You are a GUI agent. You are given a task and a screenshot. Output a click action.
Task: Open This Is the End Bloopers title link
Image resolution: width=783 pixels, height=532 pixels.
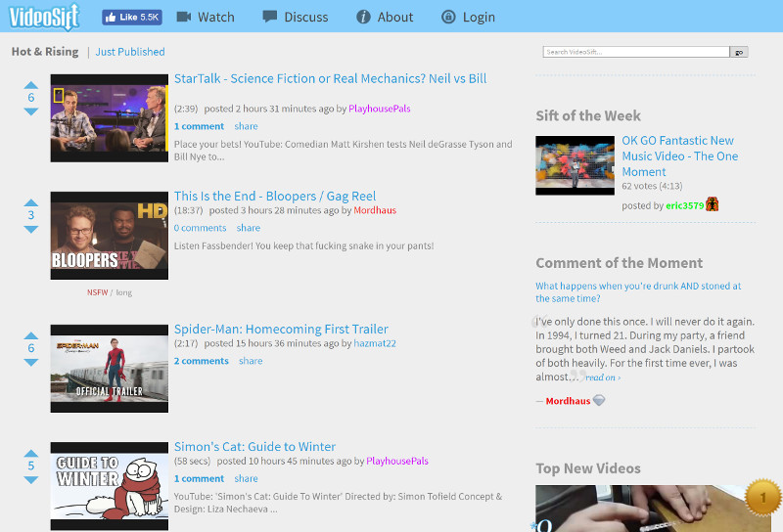(x=275, y=197)
